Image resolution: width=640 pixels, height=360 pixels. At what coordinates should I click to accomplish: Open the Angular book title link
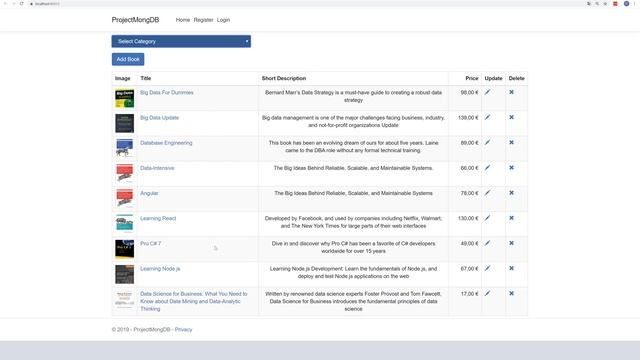[149, 193]
